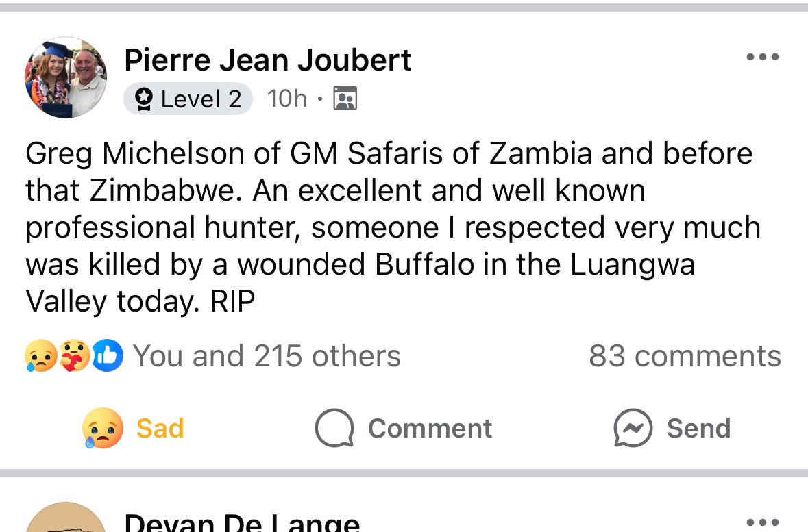Tap the speech bubble Comment icon

[334, 429]
